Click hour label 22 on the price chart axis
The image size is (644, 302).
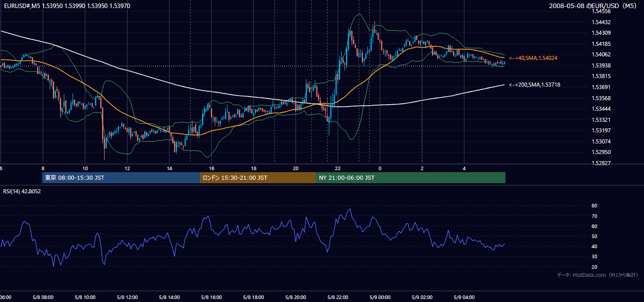pos(338,169)
